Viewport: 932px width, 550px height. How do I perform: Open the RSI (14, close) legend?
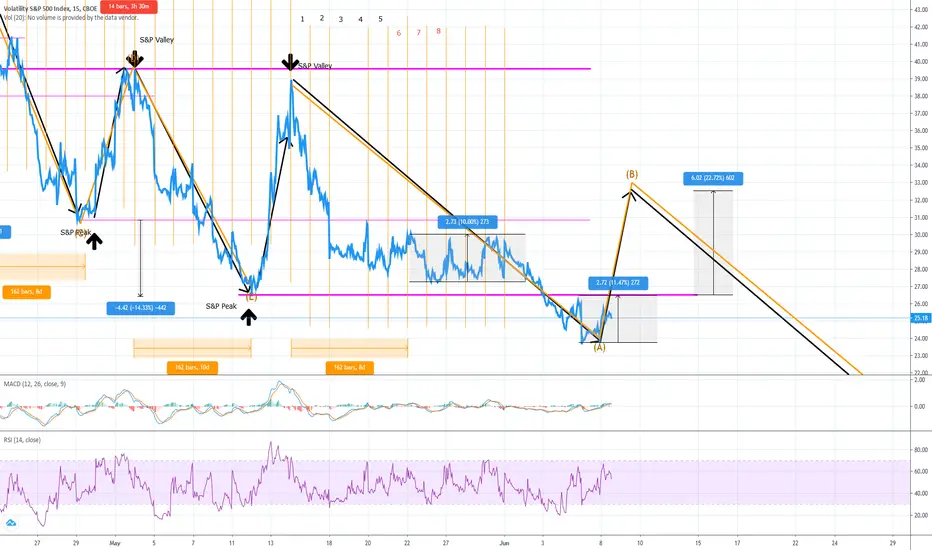[22, 440]
